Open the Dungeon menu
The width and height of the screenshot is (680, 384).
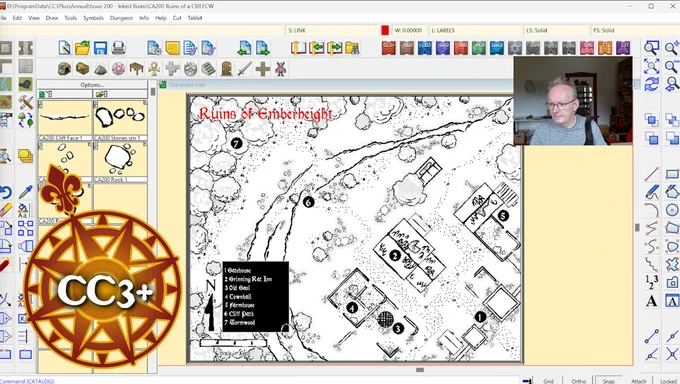pyautogui.click(x=121, y=18)
